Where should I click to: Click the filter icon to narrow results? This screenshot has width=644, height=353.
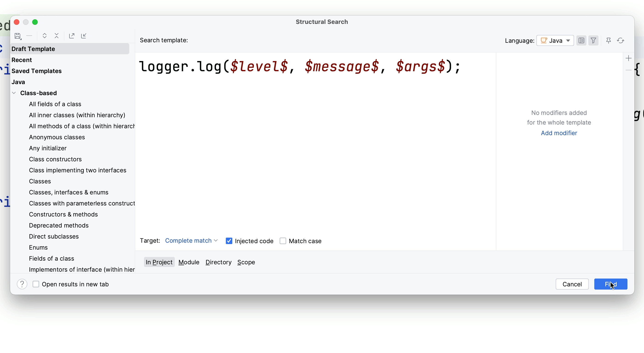(x=594, y=40)
